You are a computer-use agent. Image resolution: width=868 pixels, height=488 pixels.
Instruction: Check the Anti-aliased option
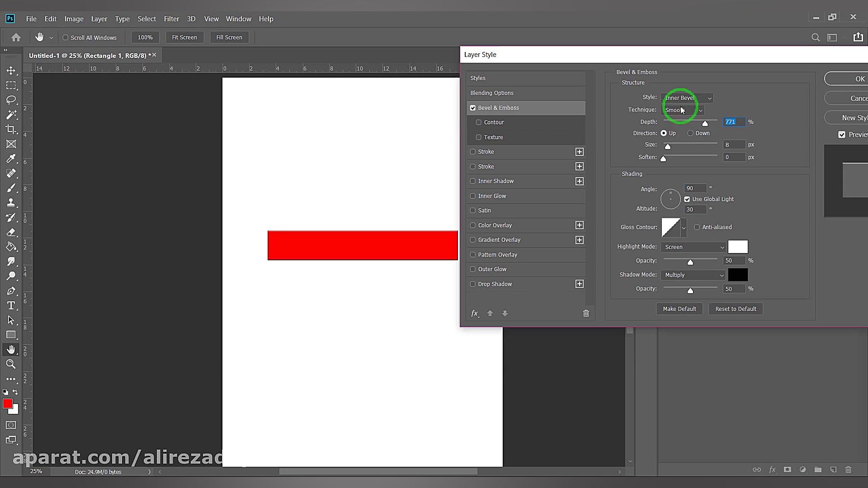point(697,227)
